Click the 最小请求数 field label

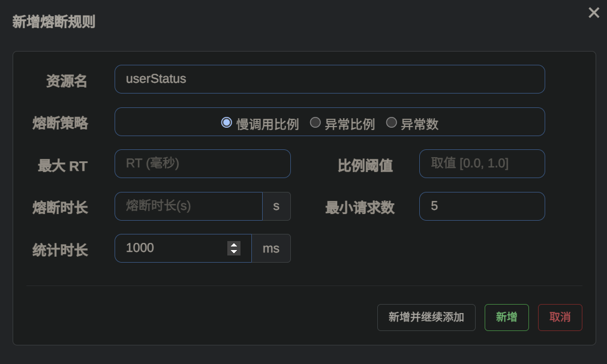[x=360, y=208]
